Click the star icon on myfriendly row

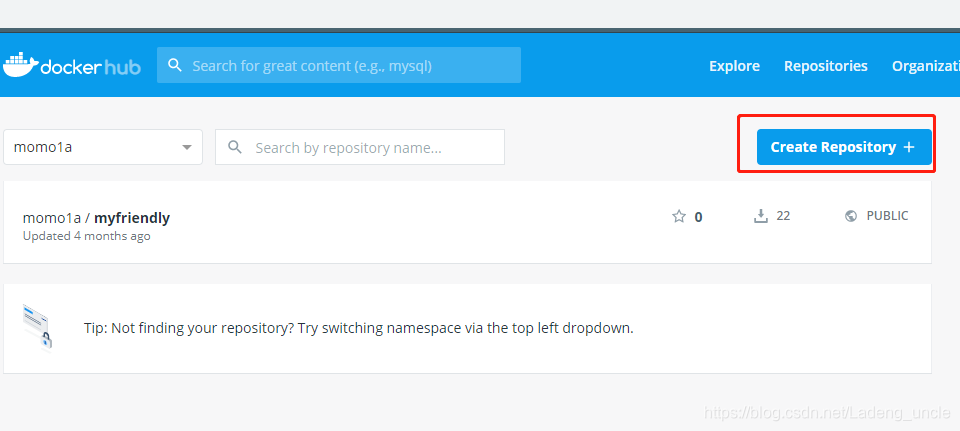[x=679, y=216]
